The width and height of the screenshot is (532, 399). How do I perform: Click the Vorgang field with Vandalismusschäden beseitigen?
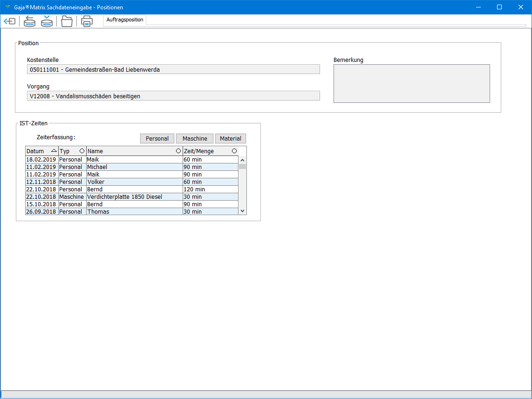coord(173,96)
